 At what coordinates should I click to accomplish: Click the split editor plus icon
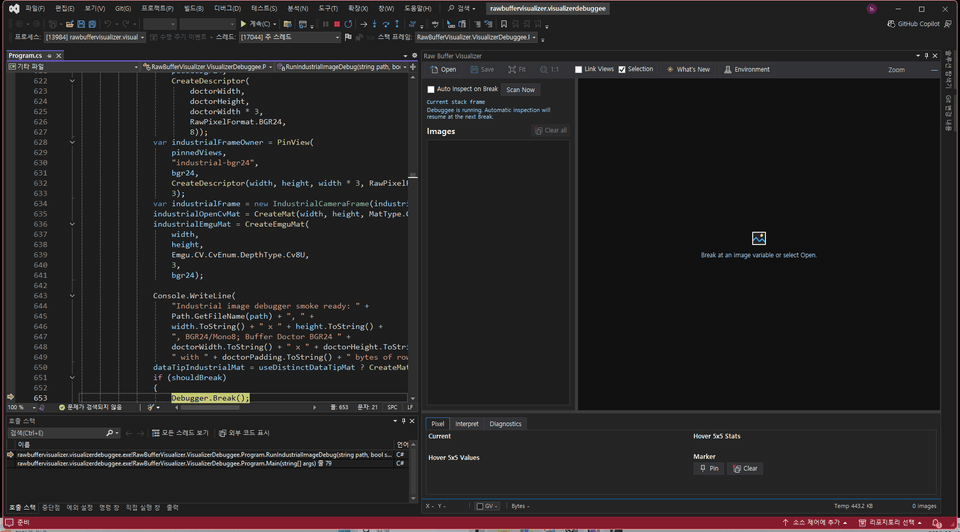point(413,67)
